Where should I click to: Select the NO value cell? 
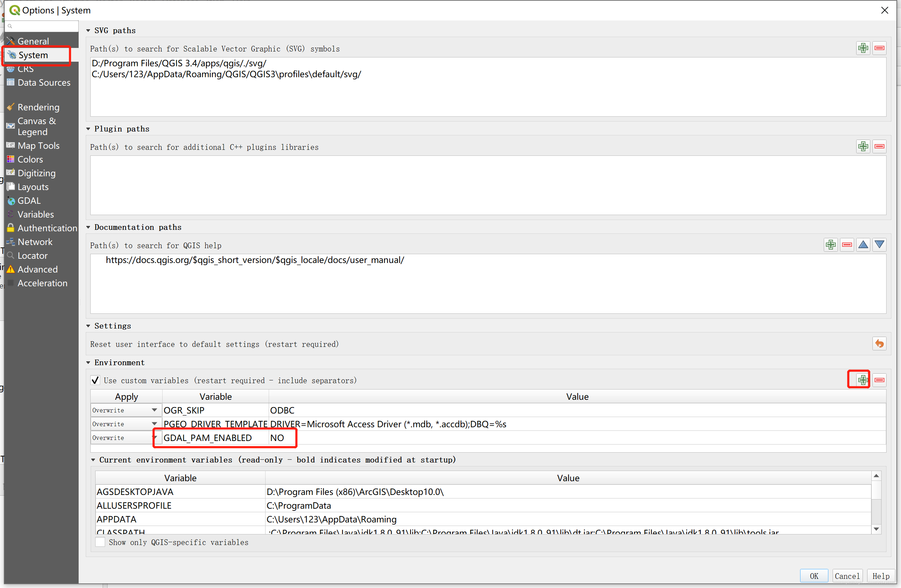coord(577,438)
